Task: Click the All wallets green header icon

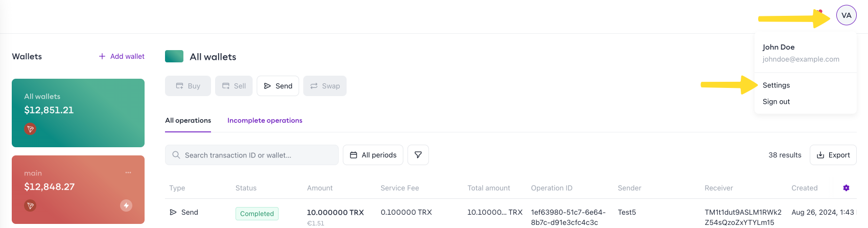Action: click(x=174, y=56)
